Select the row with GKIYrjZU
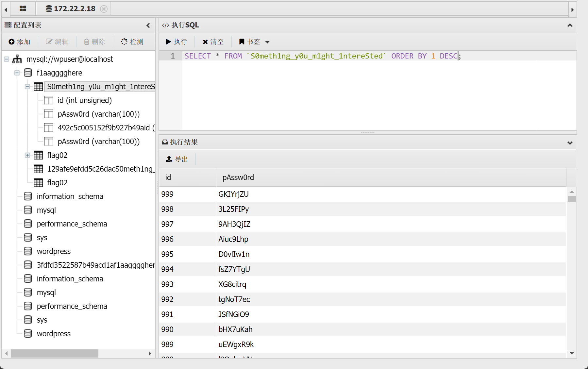Screen dimensions: 588x369 pyautogui.click(x=362, y=194)
